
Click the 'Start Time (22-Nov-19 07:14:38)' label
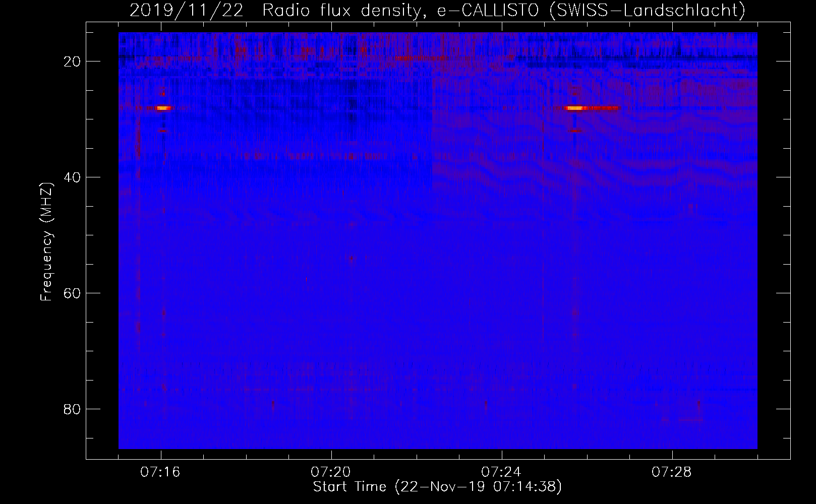point(437,487)
